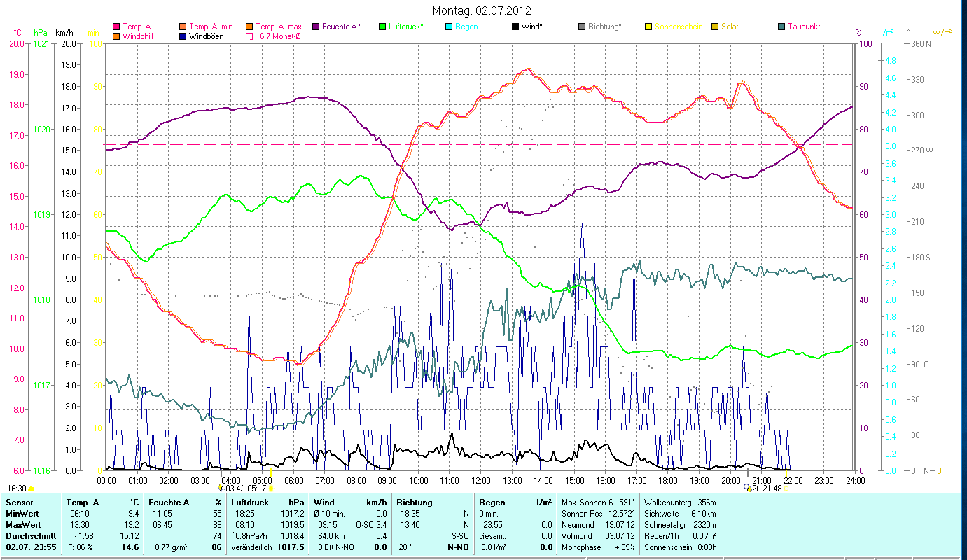Click the current temperature value 14.6
The height and width of the screenshot is (560, 967).
pos(131,547)
